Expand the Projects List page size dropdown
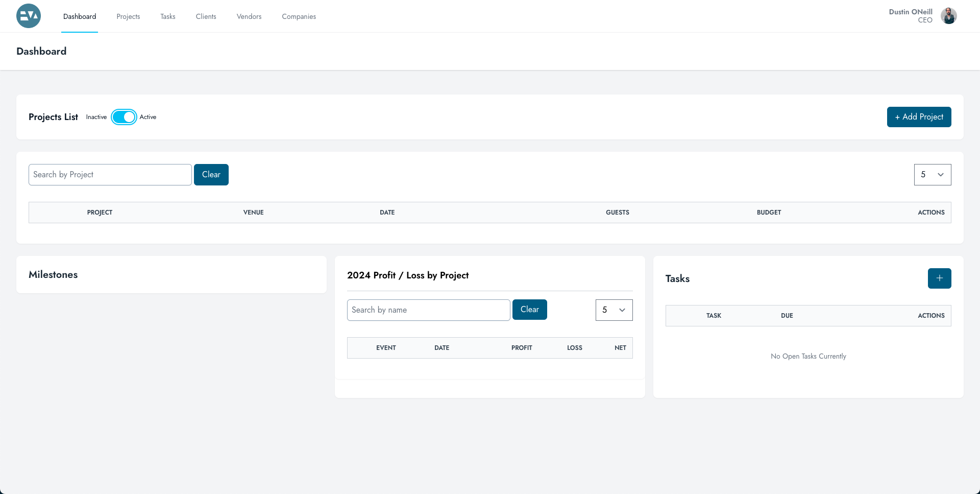Screen dimensions: 980x494 932,175
